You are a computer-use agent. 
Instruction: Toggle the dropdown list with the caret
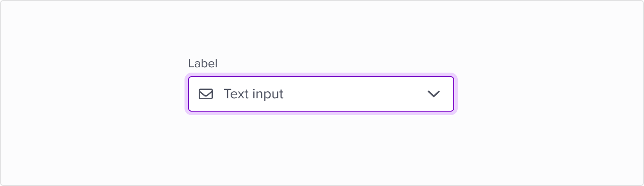tap(433, 94)
